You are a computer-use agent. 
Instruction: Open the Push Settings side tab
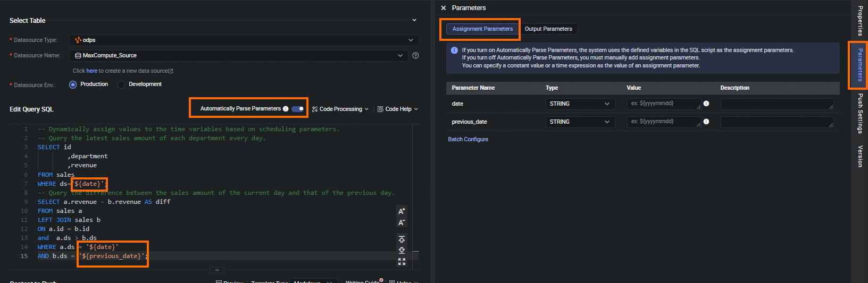pyautogui.click(x=860, y=113)
